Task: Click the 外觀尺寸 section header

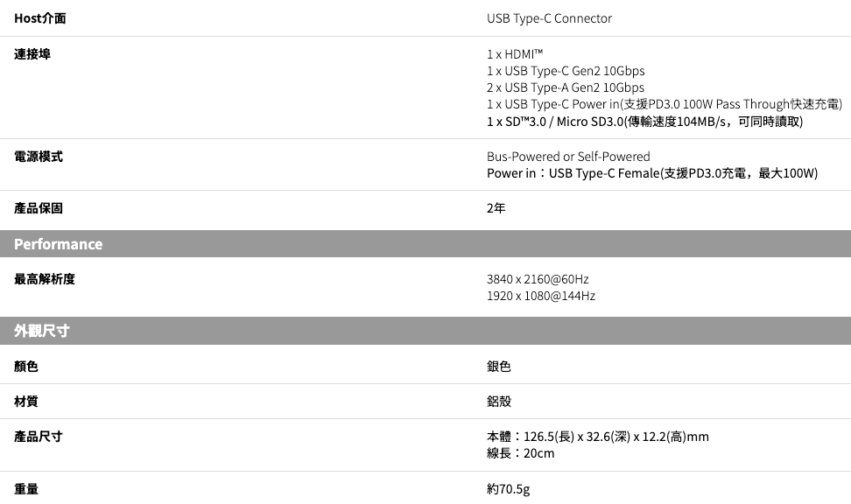Action: pyautogui.click(x=42, y=331)
